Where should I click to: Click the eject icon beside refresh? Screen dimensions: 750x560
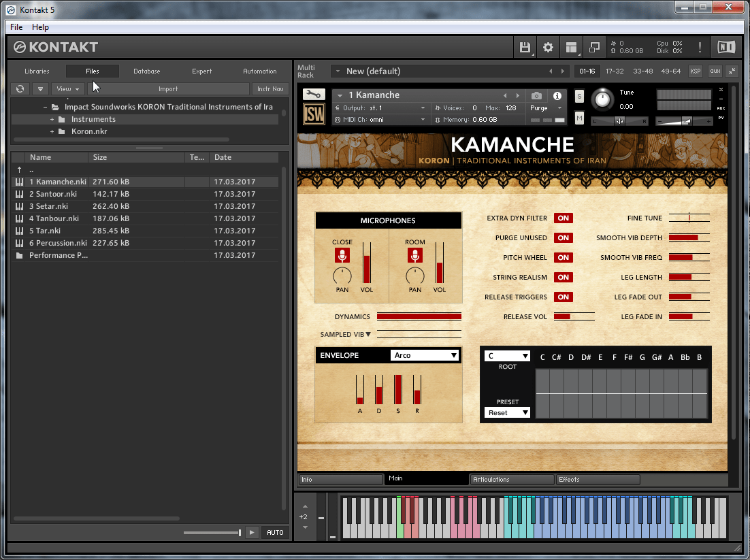40,89
